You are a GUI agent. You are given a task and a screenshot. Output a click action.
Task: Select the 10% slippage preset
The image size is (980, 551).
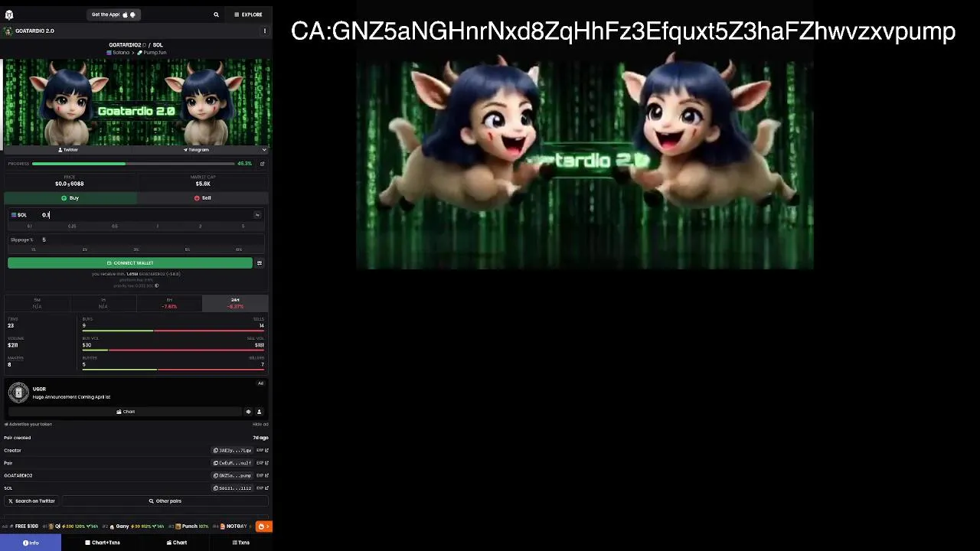coord(239,249)
